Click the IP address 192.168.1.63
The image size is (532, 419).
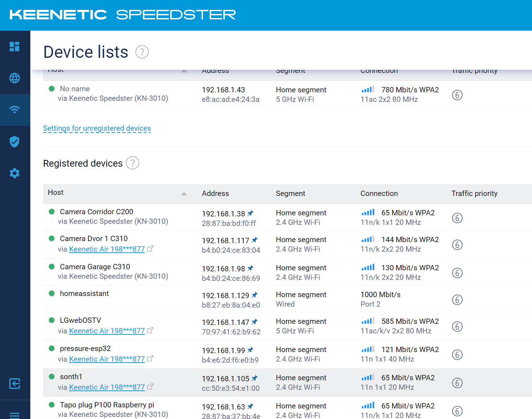(224, 407)
